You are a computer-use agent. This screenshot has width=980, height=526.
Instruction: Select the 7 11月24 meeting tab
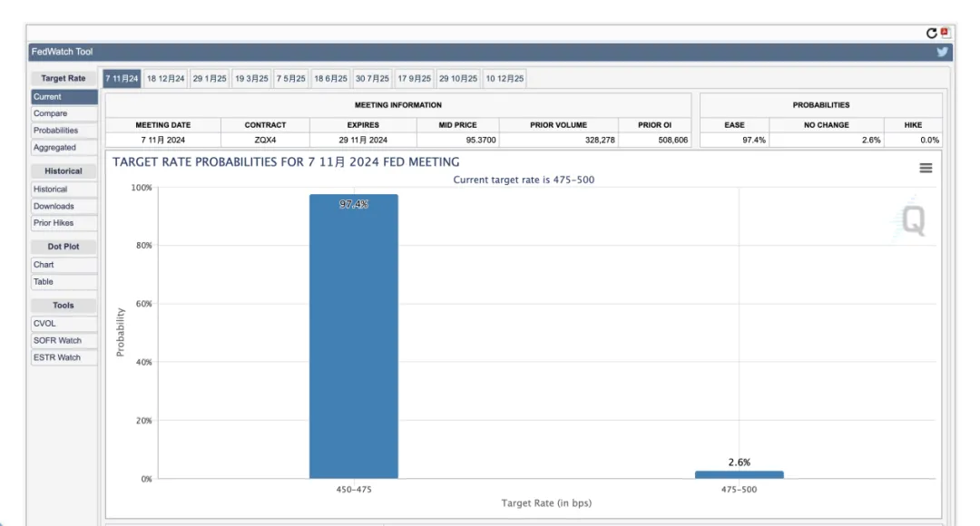point(122,79)
